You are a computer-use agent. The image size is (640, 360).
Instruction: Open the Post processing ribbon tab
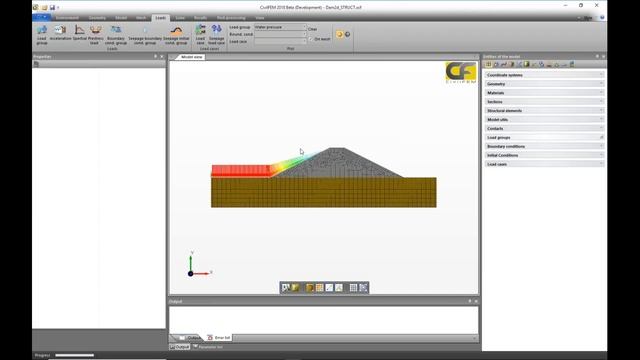click(231, 18)
